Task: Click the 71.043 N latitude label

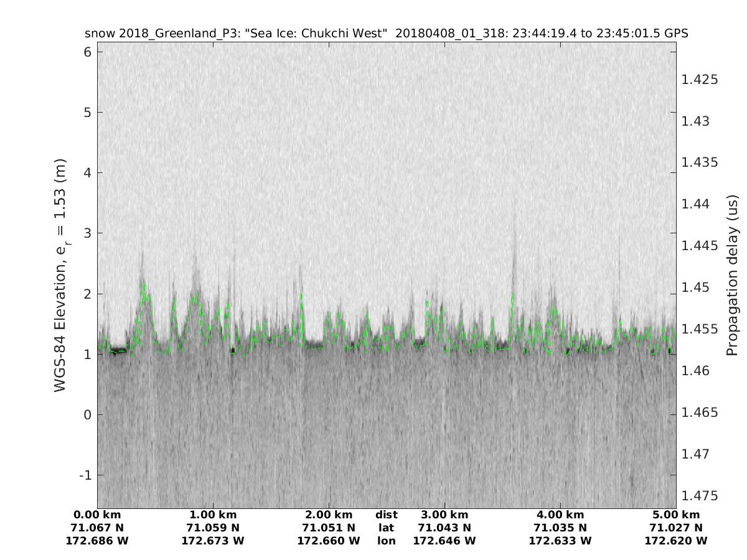Action: (444, 528)
